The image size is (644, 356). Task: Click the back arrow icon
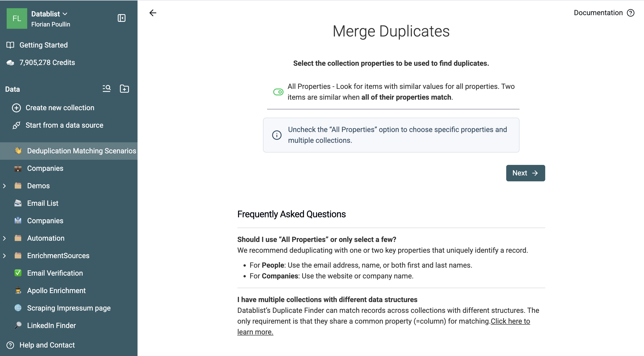[x=153, y=13]
